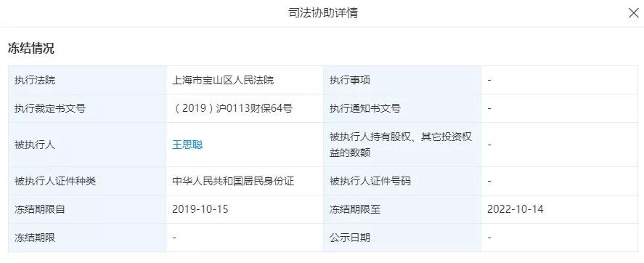Select the case number （2019）沪0113财保64号
The image size is (644, 263).
(x=232, y=108)
